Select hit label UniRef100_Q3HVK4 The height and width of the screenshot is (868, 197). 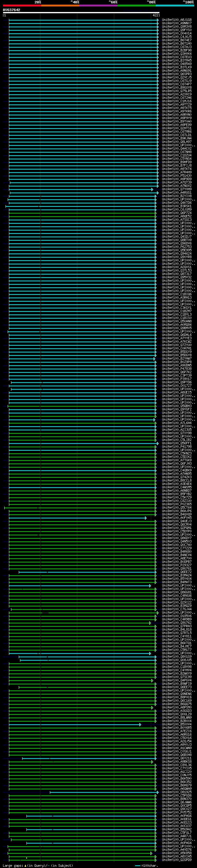pyautogui.click(x=177, y=54)
